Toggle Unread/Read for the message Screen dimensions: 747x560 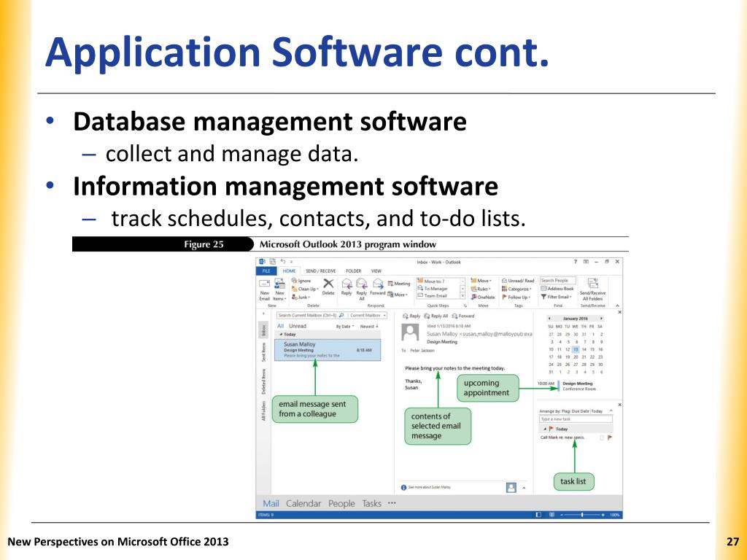(x=518, y=281)
